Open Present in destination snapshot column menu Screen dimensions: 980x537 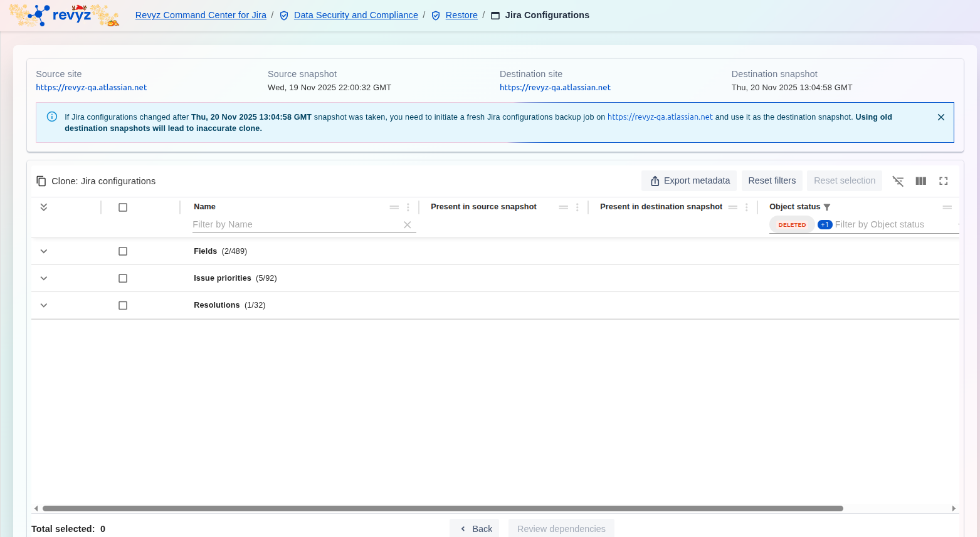747,207
